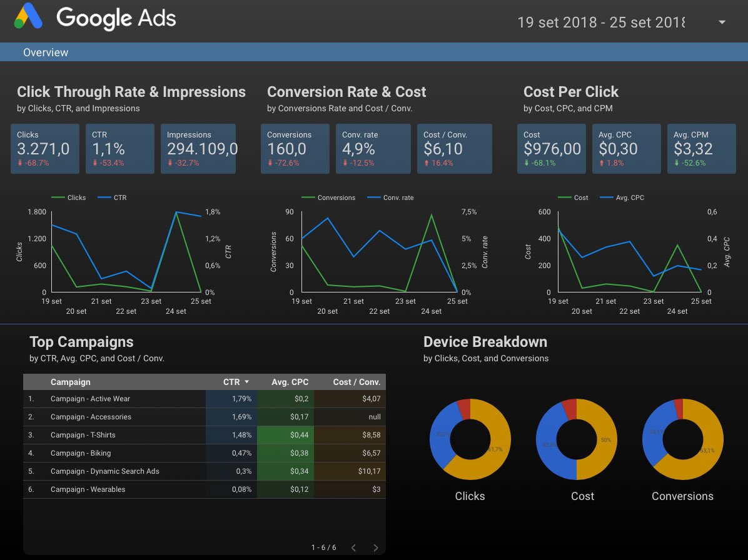Click CTR value 1,79% in table
Screen dimensions: 748x560
[x=241, y=398]
